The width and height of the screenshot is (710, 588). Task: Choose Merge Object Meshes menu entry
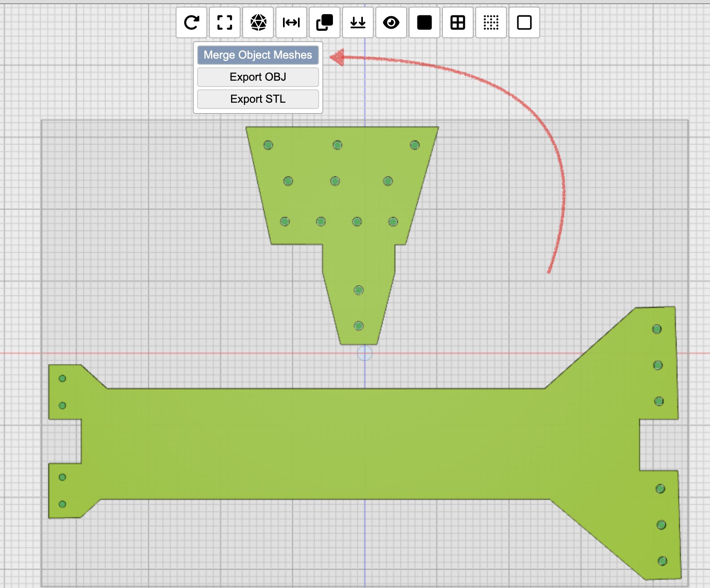point(258,55)
